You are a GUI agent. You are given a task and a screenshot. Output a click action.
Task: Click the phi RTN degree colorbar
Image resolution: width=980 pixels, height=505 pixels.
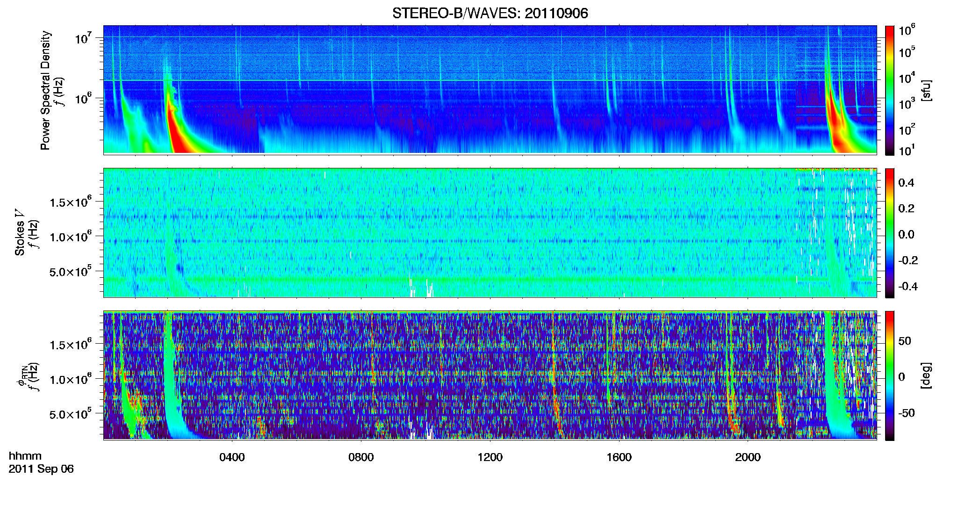[x=890, y=375]
